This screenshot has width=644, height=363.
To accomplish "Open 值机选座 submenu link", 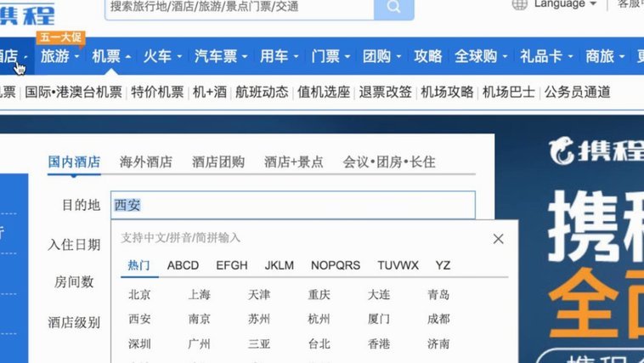I will click(x=324, y=92).
